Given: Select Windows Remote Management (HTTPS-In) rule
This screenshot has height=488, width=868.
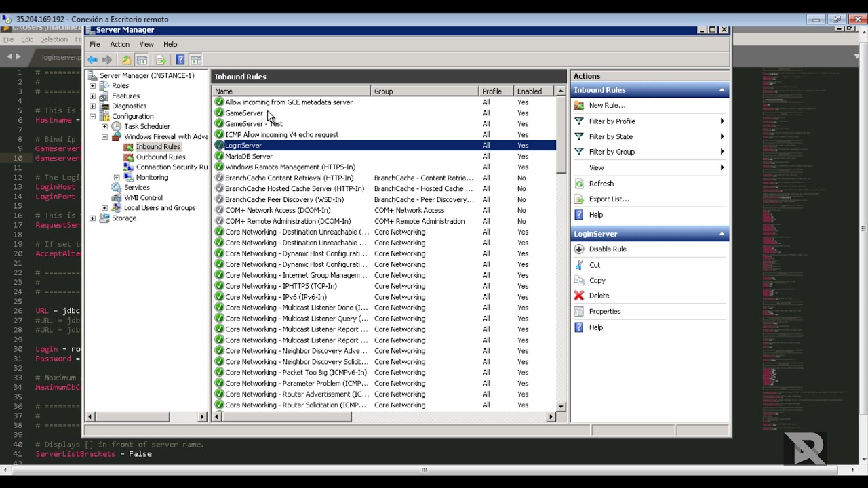Looking at the screenshot, I should coord(290,167).
